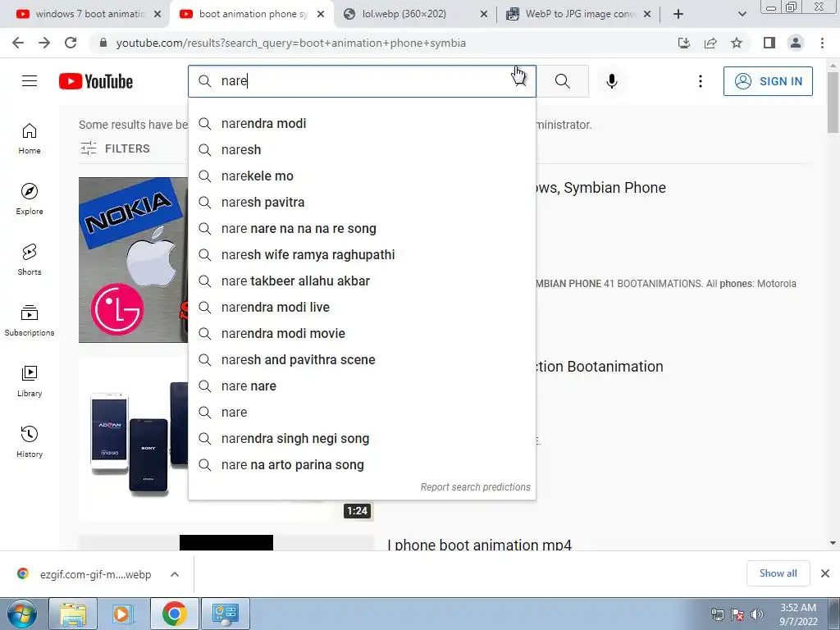Open YouTube settings three-dot menu
The height and width of the screenshot is (630, 840).
pyautogui.click(x=701, y=81)
